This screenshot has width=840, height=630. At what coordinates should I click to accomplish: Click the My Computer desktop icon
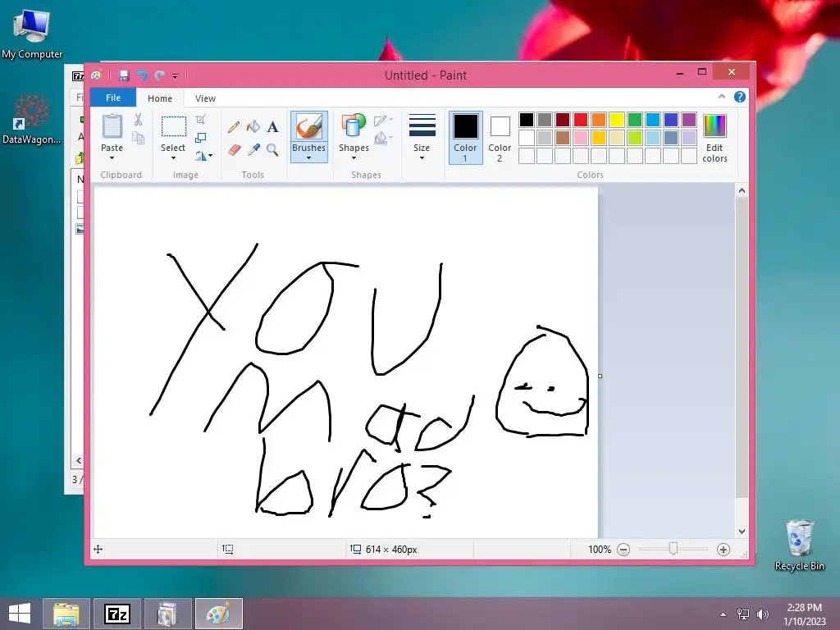click(32, 34)
